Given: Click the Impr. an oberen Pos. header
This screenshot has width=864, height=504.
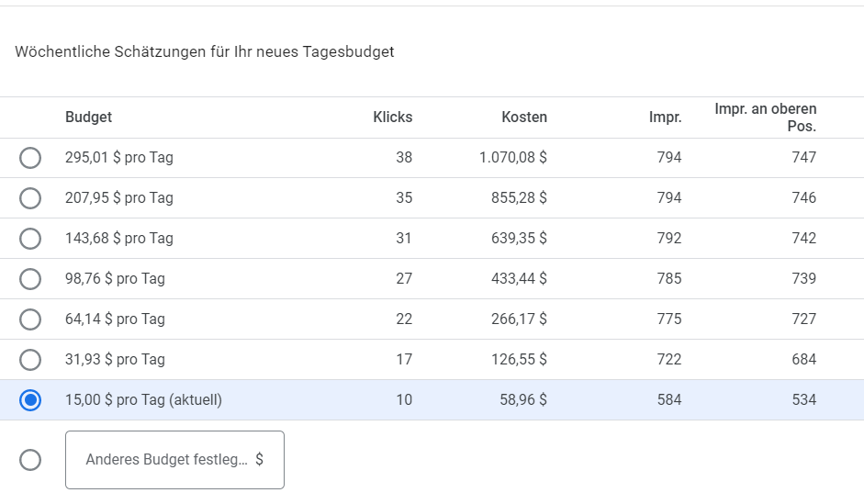Looking at the screenshot, I should [766, 118].
